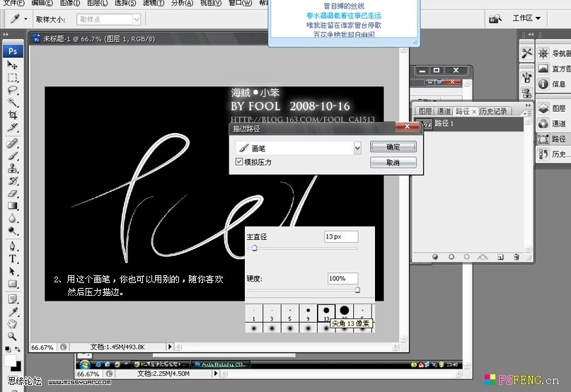Open the 编辑(E) menu
571x392 pixels.
pos(42,3)
